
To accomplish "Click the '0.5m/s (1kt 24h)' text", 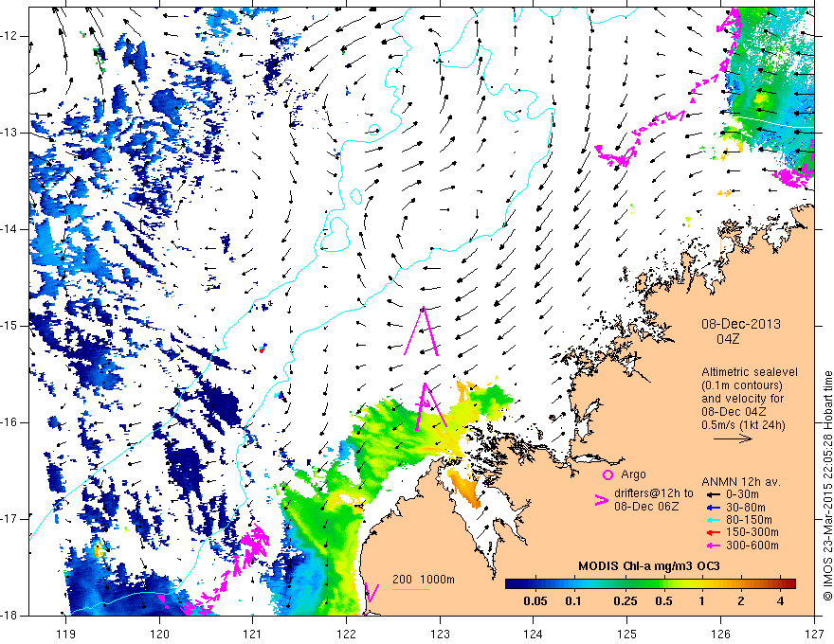I will [x=744, y=425].
